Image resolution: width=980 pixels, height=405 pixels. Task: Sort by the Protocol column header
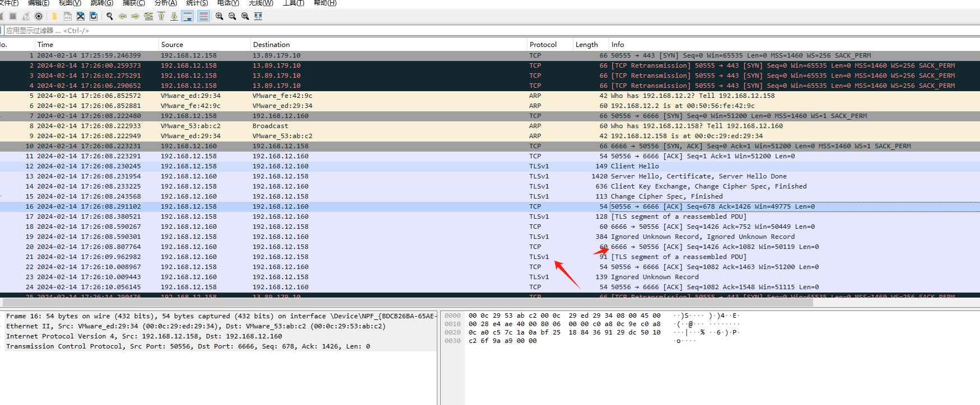[543, 45]
